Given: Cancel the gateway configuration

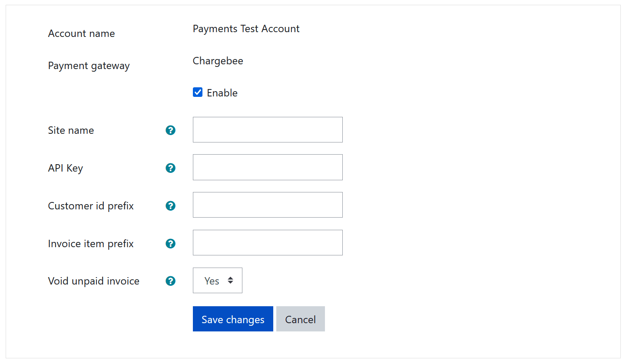Looking at the screenshot, I should point(301,319).
